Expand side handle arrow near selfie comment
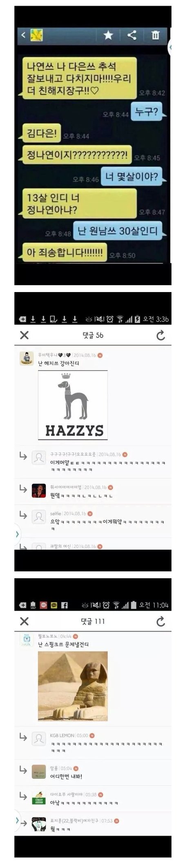The width and height of the screenshot is (196, 868). (x=17, y=534)
